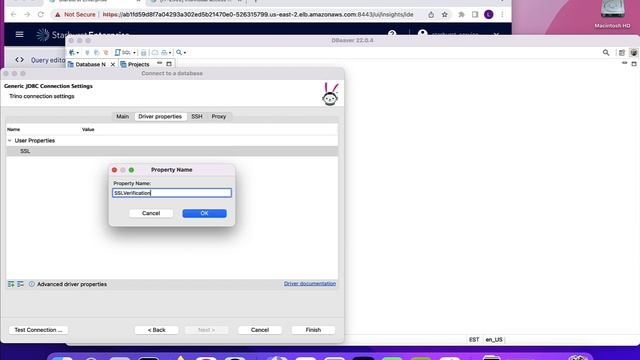Switch to the Projects tab in DBeaver
This screenshot has height=360, width=640.
pyautogui.click(x=135, y=64)
